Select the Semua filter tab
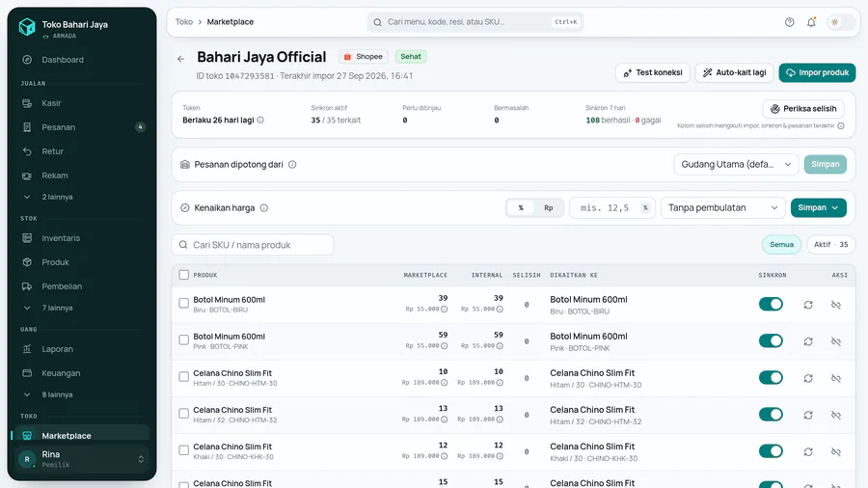 pyautogui.click(x=781, y=245)
